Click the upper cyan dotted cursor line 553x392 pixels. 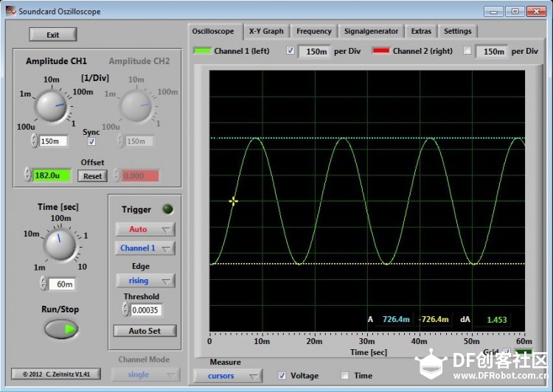click(x=367, y=138)
